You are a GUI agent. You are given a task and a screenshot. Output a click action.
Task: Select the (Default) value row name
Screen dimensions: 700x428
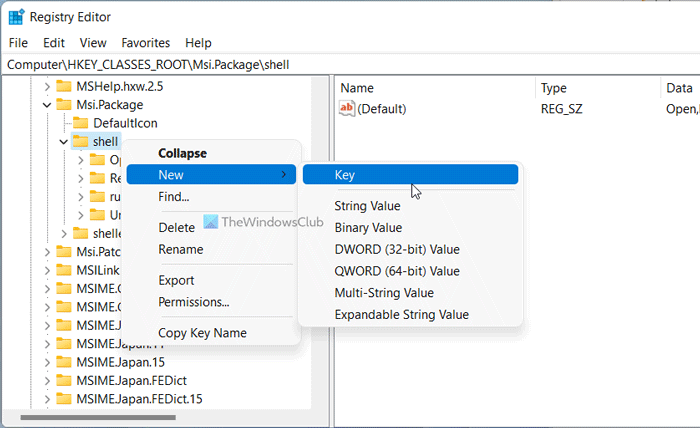[x=382, y=109]
